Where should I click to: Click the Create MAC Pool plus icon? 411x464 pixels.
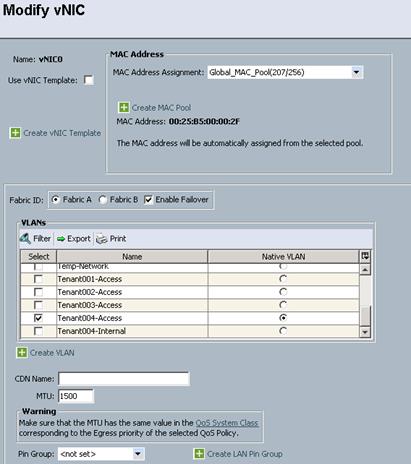point(124,107)
